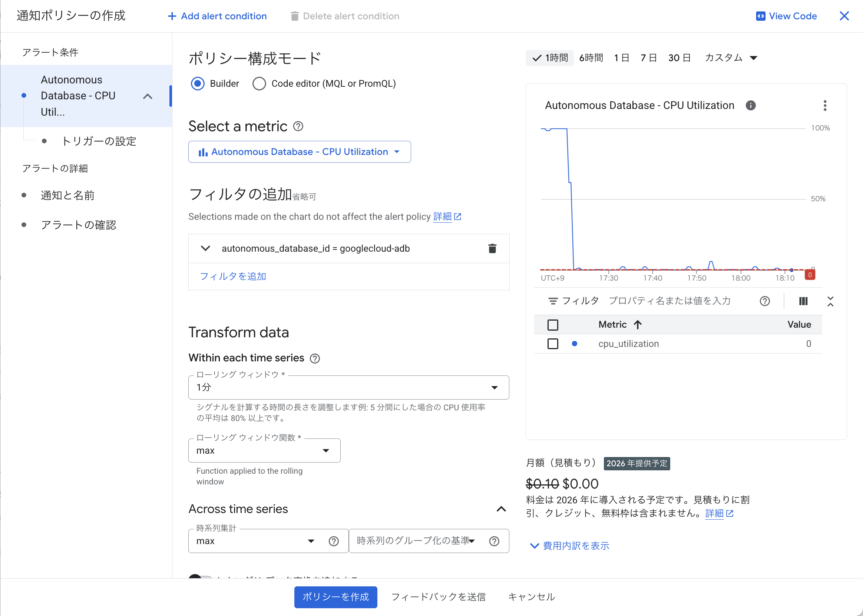
Task: Open column display settings in legend table
Action: pos(803,301)
